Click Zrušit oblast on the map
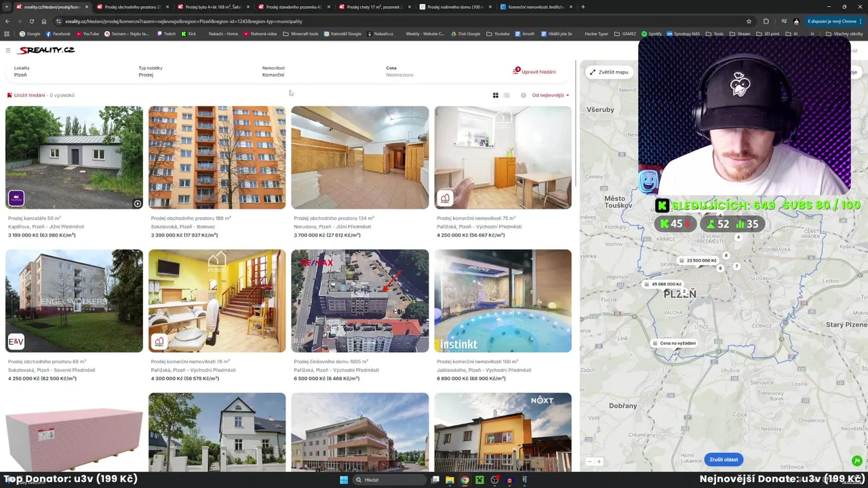Viewport: 868px width, 488px height. tap(724, 460)
